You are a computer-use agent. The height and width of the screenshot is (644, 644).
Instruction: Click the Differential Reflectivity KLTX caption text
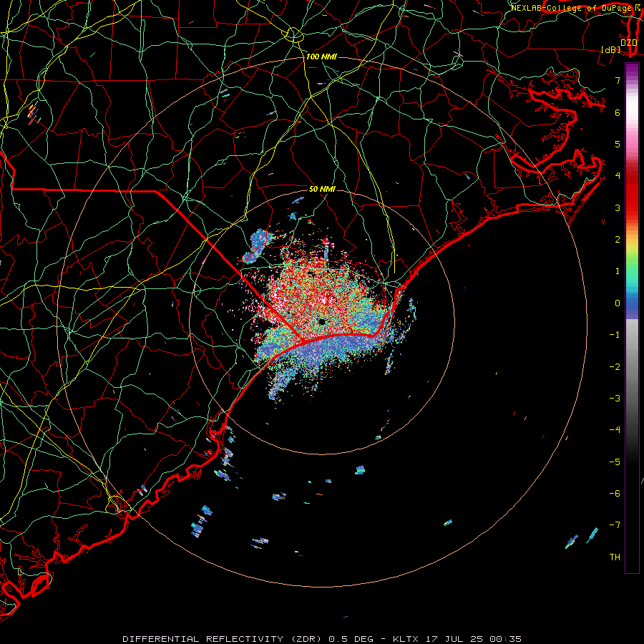tap(322, 639)
